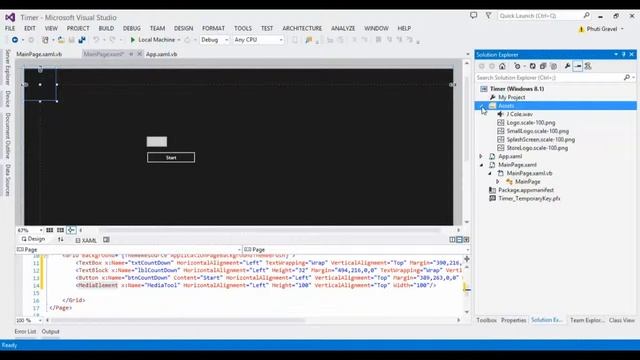
Task: Open the FILE menu
Action: (x=10, y=28)
